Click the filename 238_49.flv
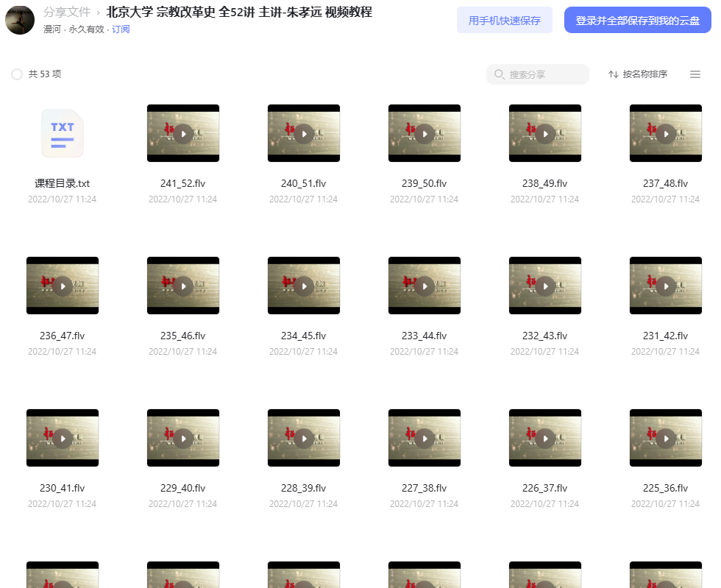Screen dimensions: 721x588 point(545,183)
